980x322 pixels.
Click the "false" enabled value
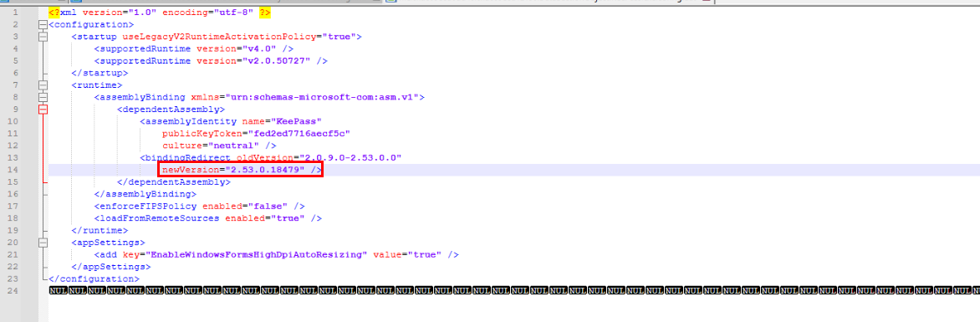[x=268, y=207]
